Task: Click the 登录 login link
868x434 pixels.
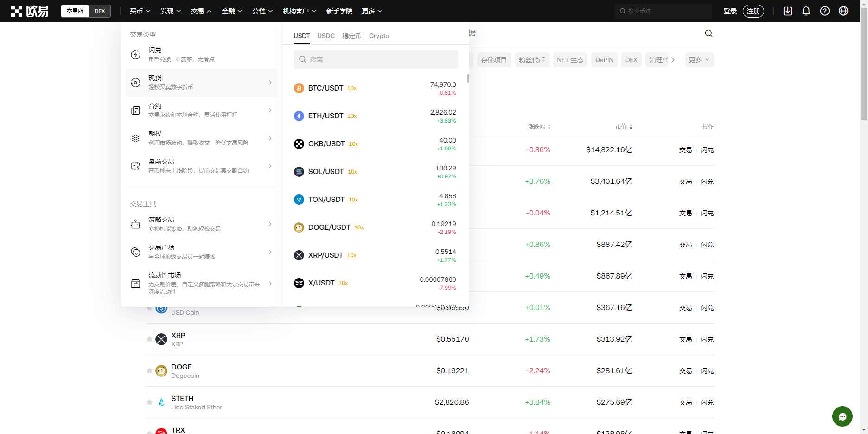Action: [730, 11]
